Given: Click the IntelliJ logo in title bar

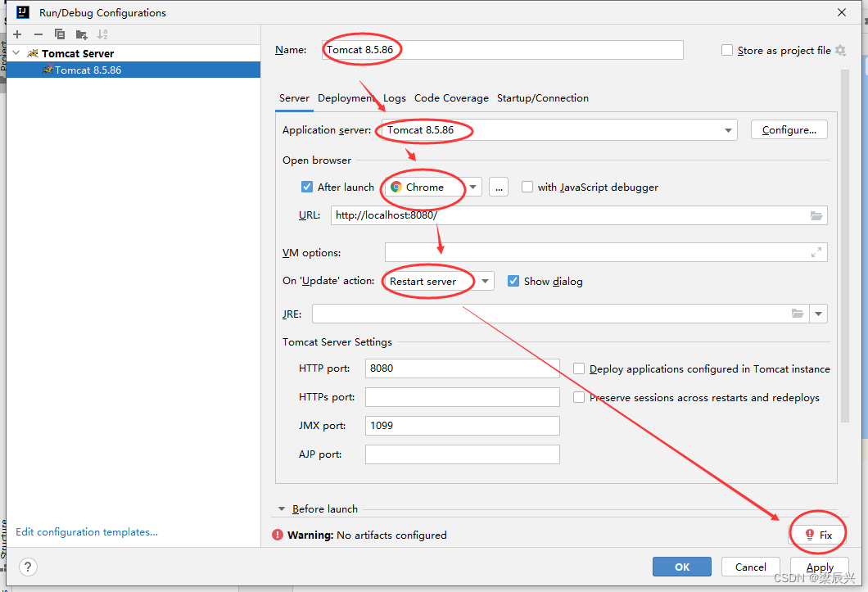Looking at the screenshot, I should pyautogui.click(x=23, y=12).
